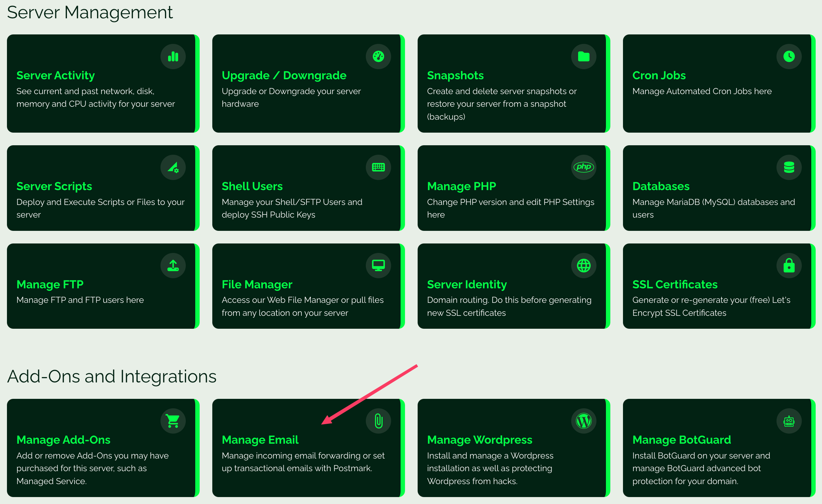Screen dimensions: 822x504
Task: Click the Shell Users keyboard icon
Action: pyautogui.click(x=378, y=167)
